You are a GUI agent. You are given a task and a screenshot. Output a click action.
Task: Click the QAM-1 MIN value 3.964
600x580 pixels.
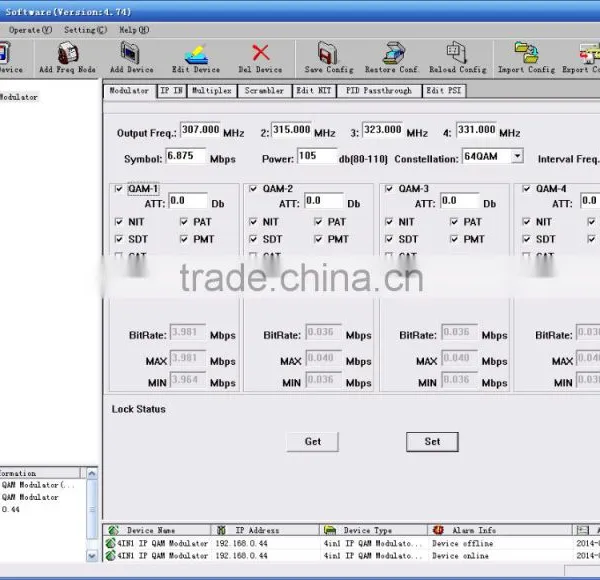point(188,380)
